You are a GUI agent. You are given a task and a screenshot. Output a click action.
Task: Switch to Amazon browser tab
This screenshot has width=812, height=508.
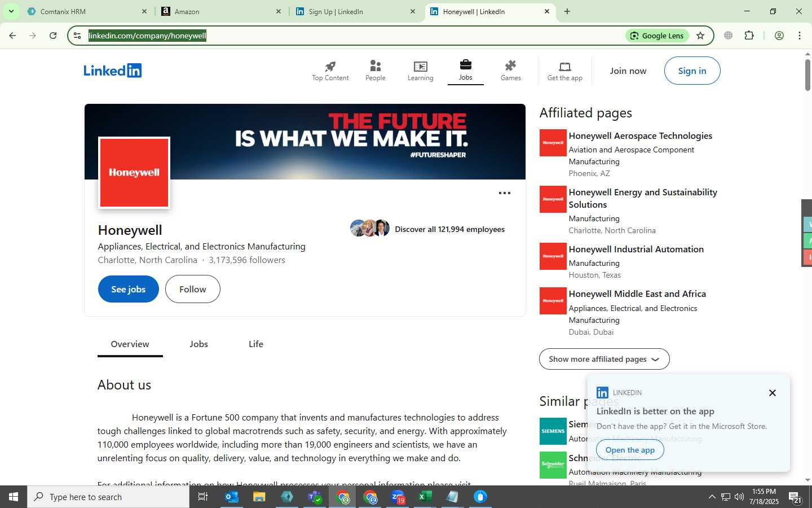(221, 11)
